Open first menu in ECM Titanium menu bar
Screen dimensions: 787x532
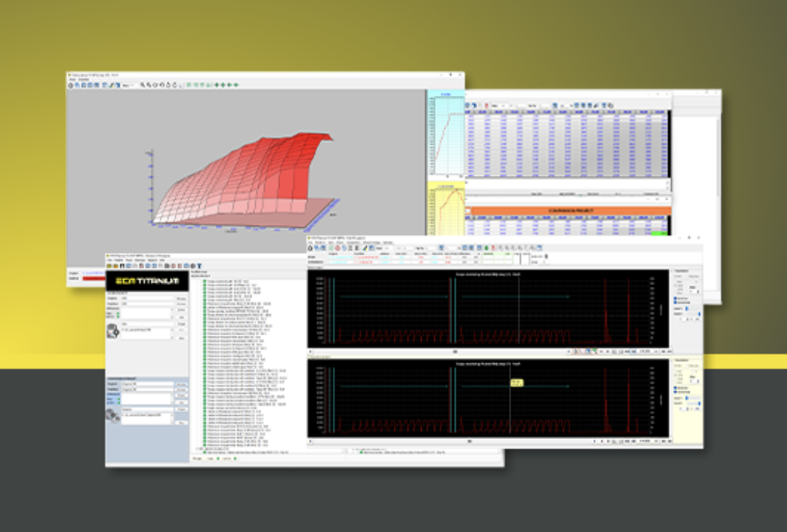tap(110, 260)
